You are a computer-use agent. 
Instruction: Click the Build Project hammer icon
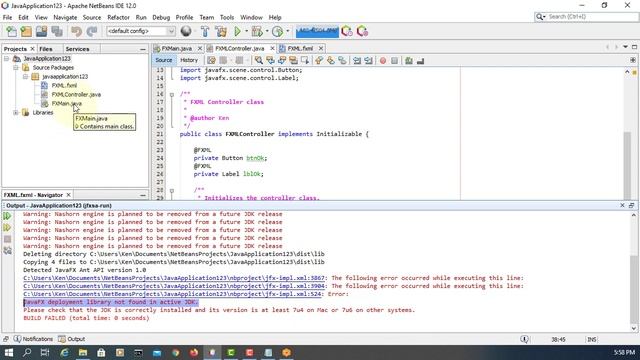205,31
